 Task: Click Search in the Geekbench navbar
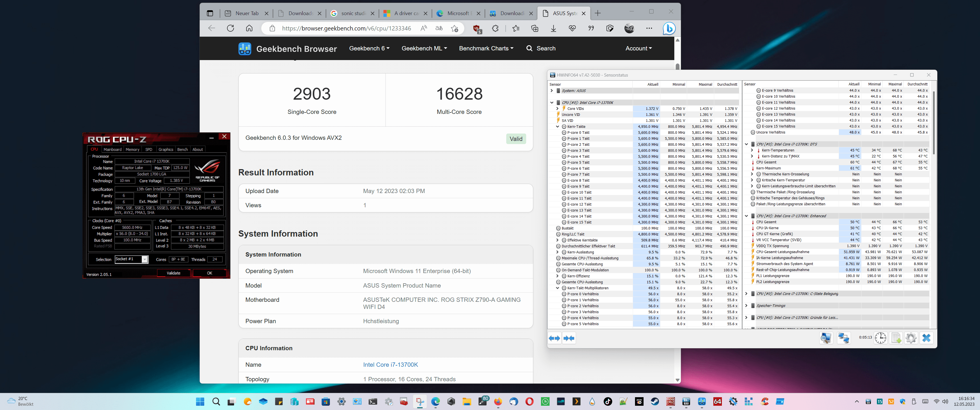pos(541,48)
